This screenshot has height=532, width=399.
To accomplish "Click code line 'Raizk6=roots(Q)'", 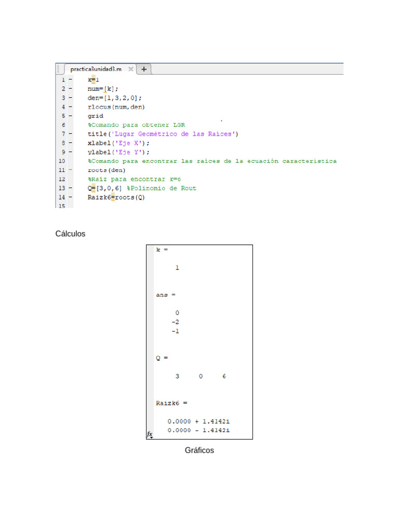I will click(x=116, y=197).
